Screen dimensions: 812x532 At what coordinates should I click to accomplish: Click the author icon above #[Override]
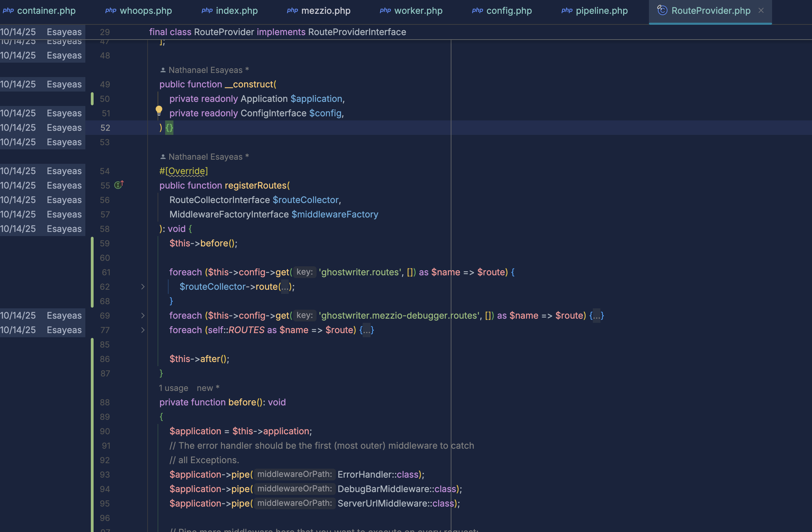(163, 157)
